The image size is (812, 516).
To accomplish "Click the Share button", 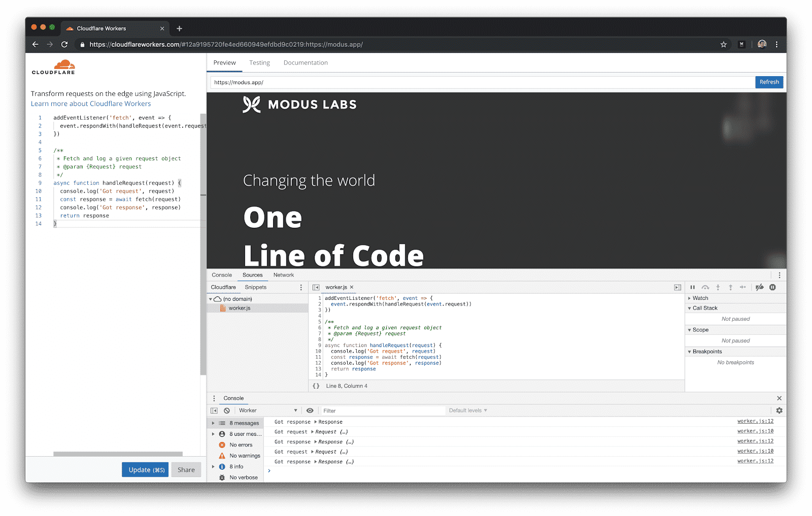I will (186, 469).
